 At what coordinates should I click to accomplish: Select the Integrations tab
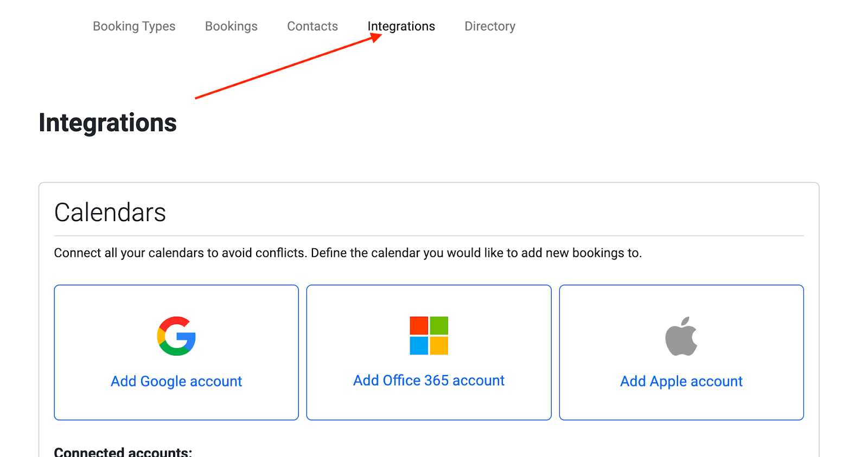(401, 26)
